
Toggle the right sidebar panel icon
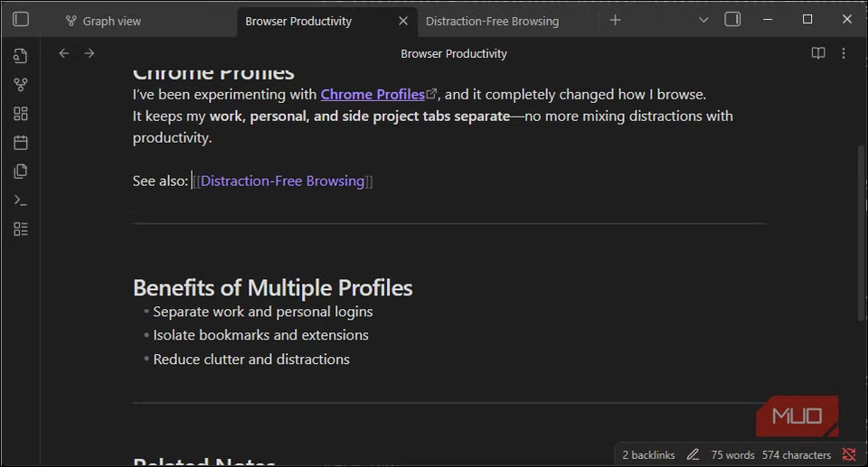(733, 20)
